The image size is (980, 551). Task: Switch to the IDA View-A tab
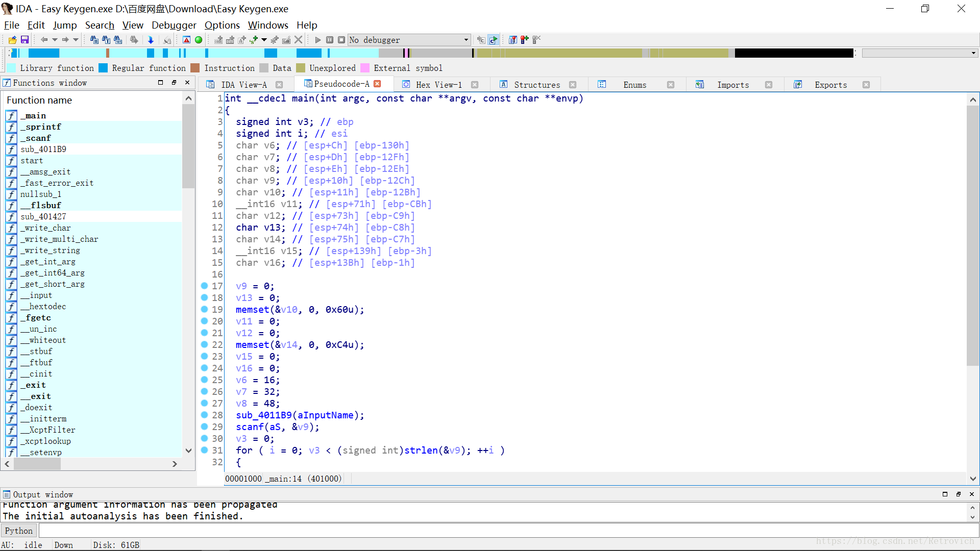click(244, 85)
